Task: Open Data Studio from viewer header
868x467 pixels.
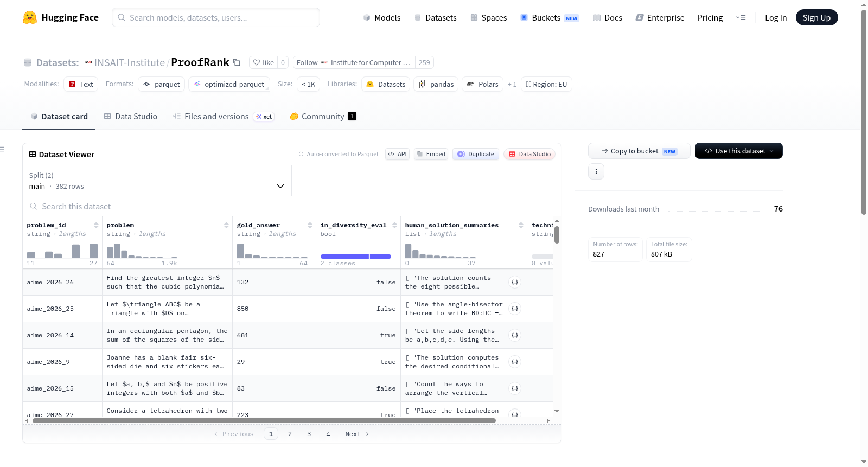Action: pos(529,154)
